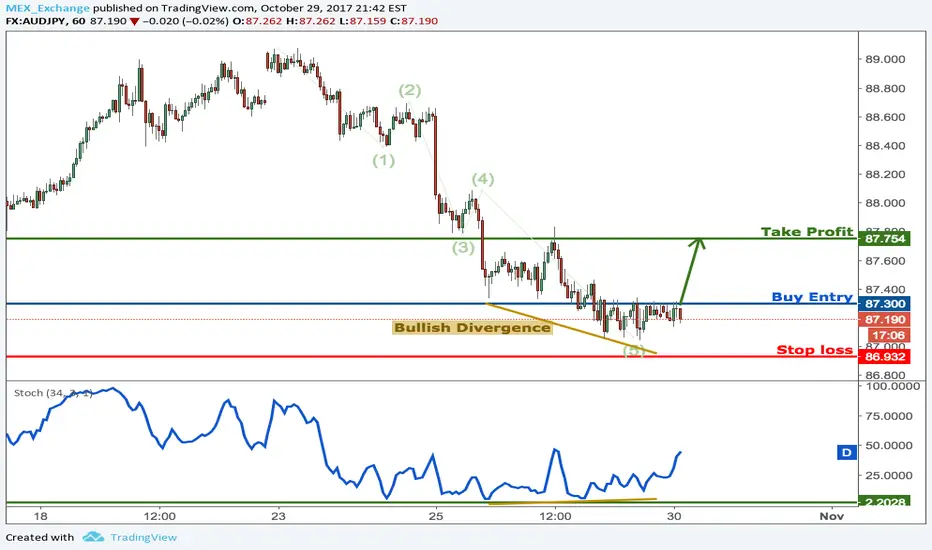Open the TradingView link in footer
This screenshot has height=550, width=932.
tap(143, 538)
